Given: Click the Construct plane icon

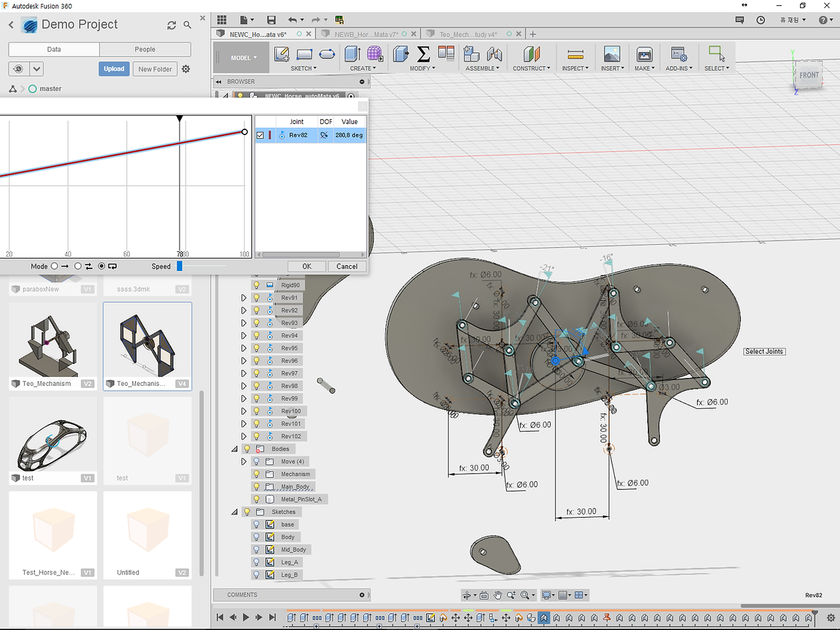Looking at the screenshot, I should tap(532, 54).
